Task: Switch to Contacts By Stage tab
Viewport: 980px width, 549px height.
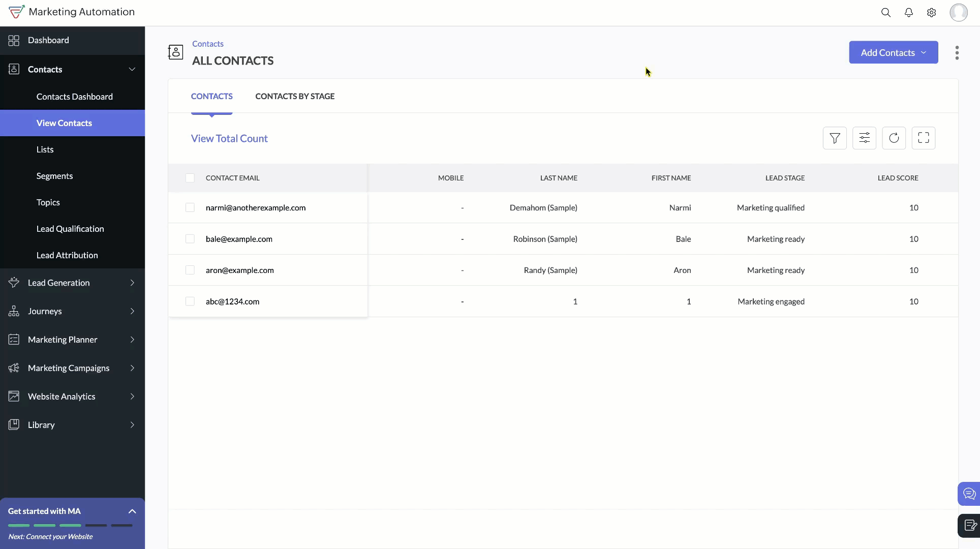Action: (x=295, y=96)
